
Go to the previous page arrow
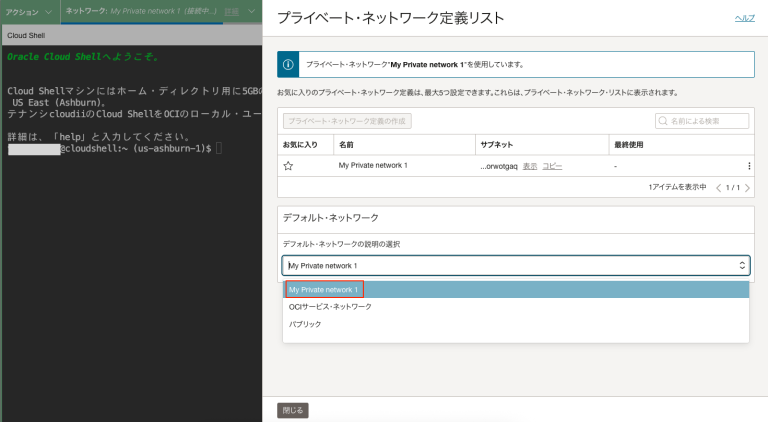718,187
